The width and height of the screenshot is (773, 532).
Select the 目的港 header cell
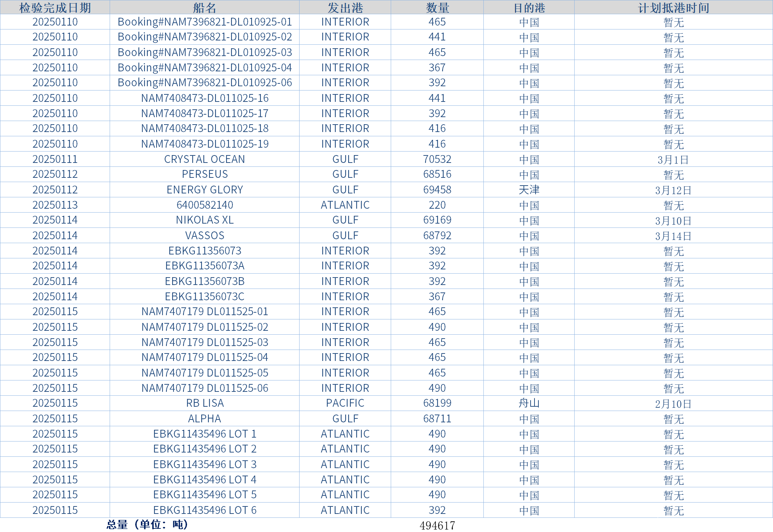(x=529, y=7)
